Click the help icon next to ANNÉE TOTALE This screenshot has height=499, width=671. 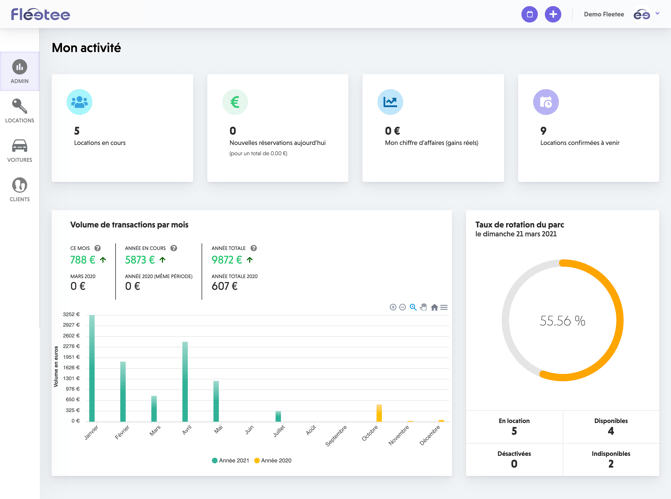pos(253,248)
